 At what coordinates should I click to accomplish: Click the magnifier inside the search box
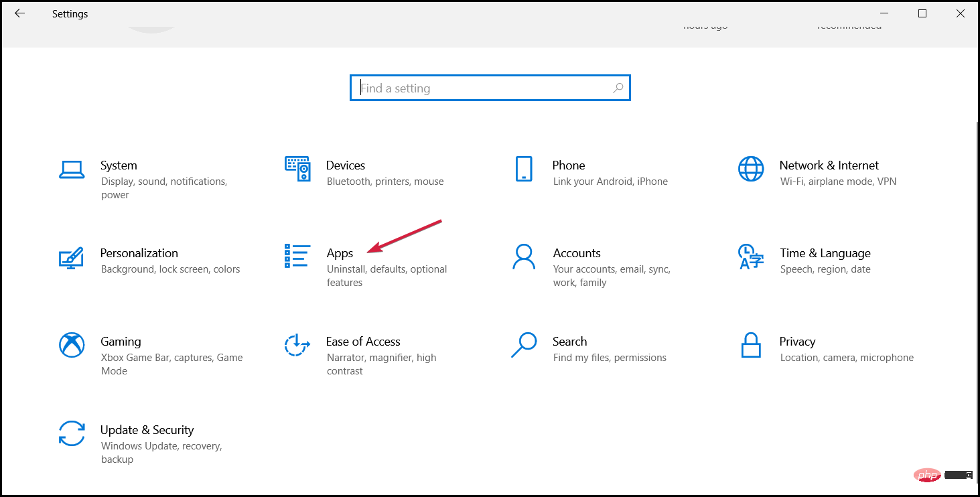click(x=618, y=88)
